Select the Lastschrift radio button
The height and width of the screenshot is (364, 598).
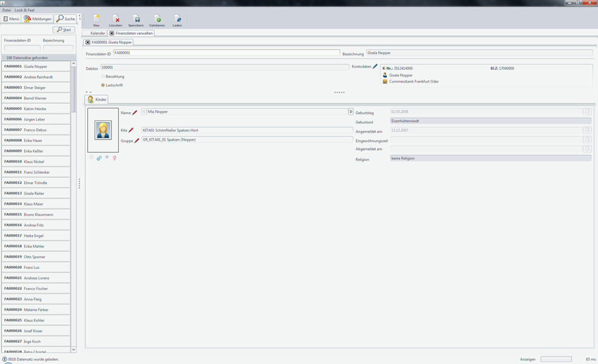pos(103,85)
